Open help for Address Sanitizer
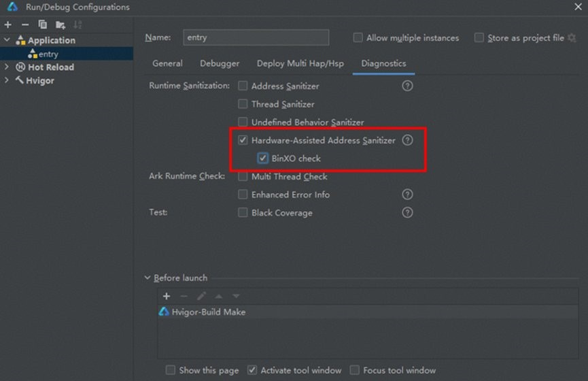This screenshot has width=588, height=381. click(407, 86)
